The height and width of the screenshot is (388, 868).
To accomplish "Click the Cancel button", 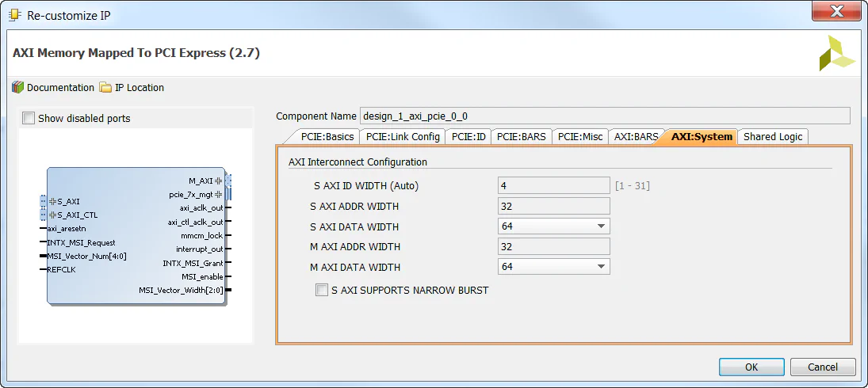I will [x=823, y=367].
